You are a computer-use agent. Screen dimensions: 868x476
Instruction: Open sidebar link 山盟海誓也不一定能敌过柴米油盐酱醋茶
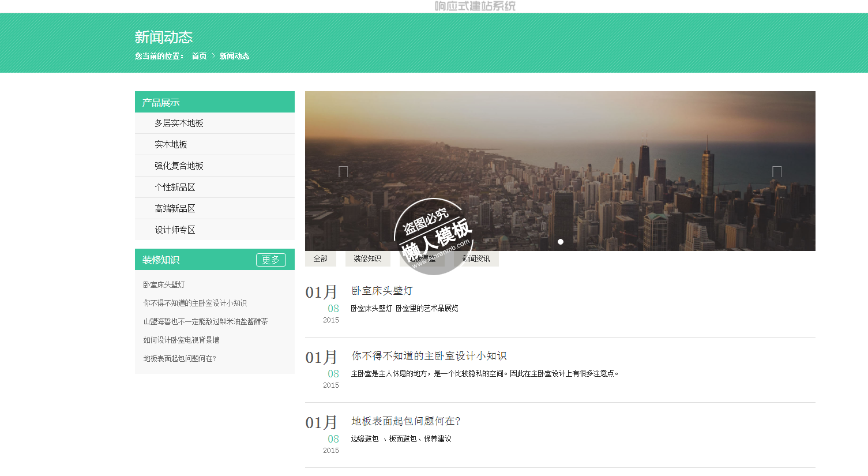pyautogui.click(x=205, y=321)
